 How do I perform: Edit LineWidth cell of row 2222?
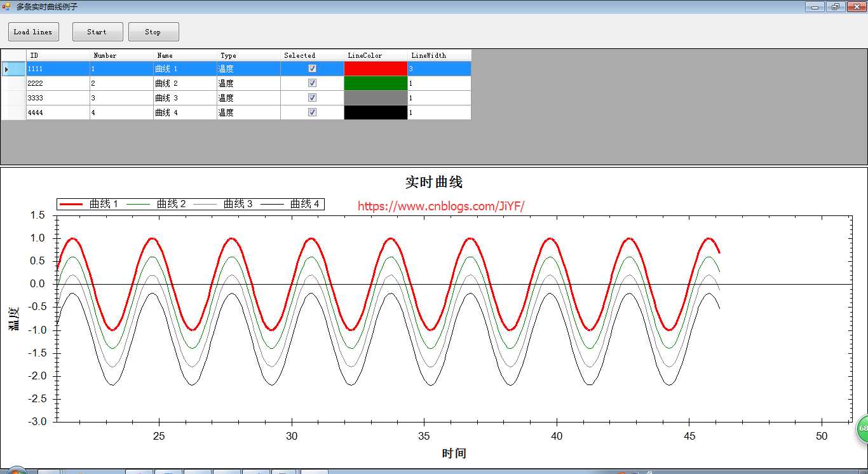[439, 83]
